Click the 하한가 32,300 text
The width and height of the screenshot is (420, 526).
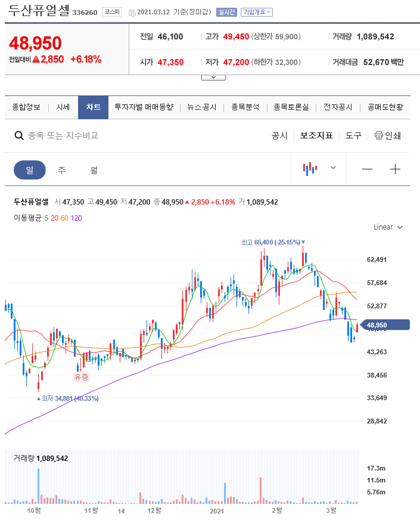[x=276, y=62]
